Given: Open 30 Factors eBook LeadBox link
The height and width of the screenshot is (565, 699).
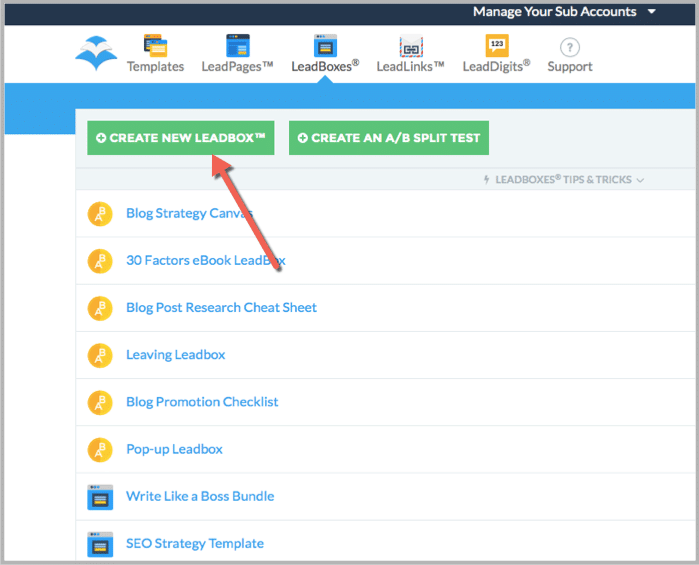Looking at the screenshot, I should (x=206, y=260).
